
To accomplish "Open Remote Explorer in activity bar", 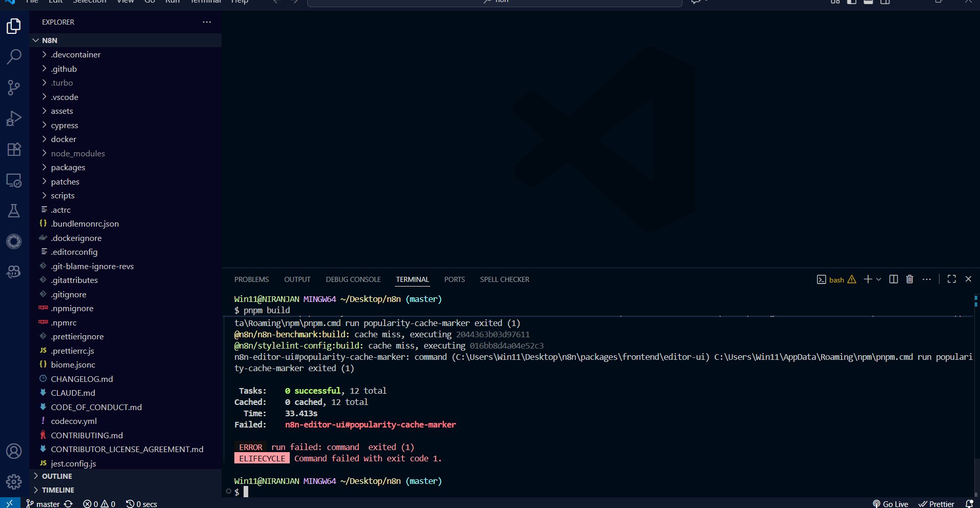I will pos(14,180).
